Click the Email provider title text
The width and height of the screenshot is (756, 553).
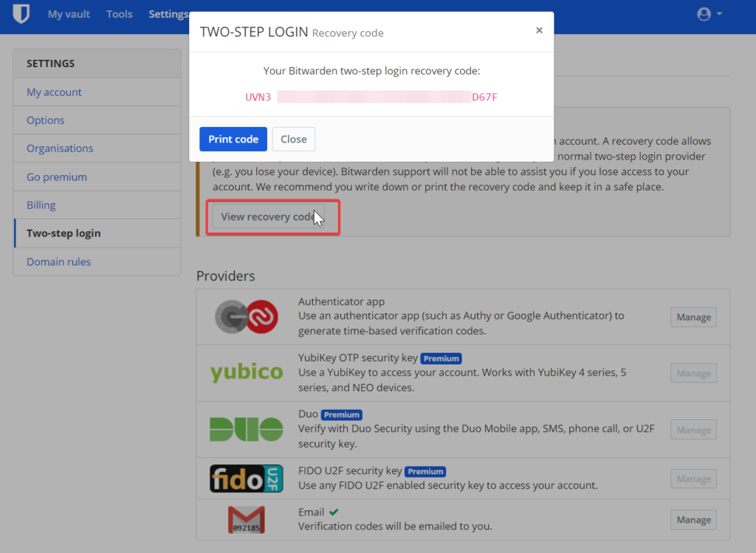[311, 512]
